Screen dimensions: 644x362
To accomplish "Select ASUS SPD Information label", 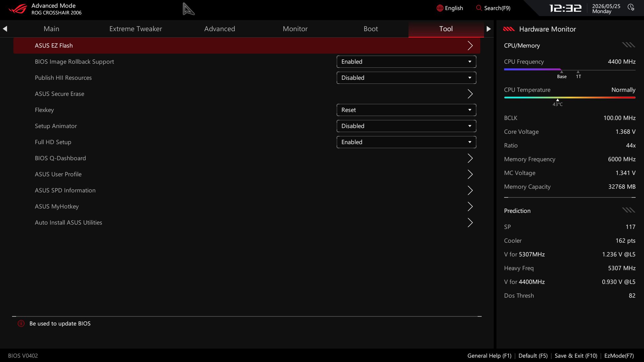I will (x=65, y=190).
